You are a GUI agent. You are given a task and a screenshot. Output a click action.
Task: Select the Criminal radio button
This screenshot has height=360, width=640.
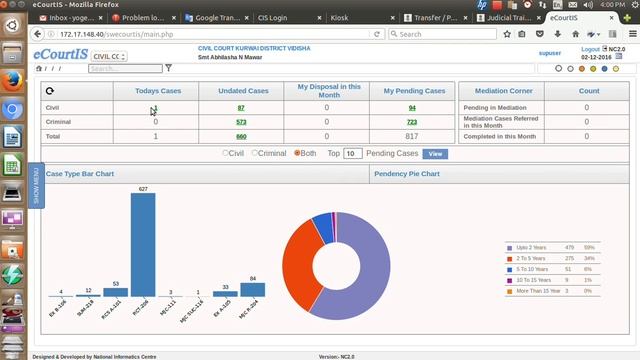point(254,153)
